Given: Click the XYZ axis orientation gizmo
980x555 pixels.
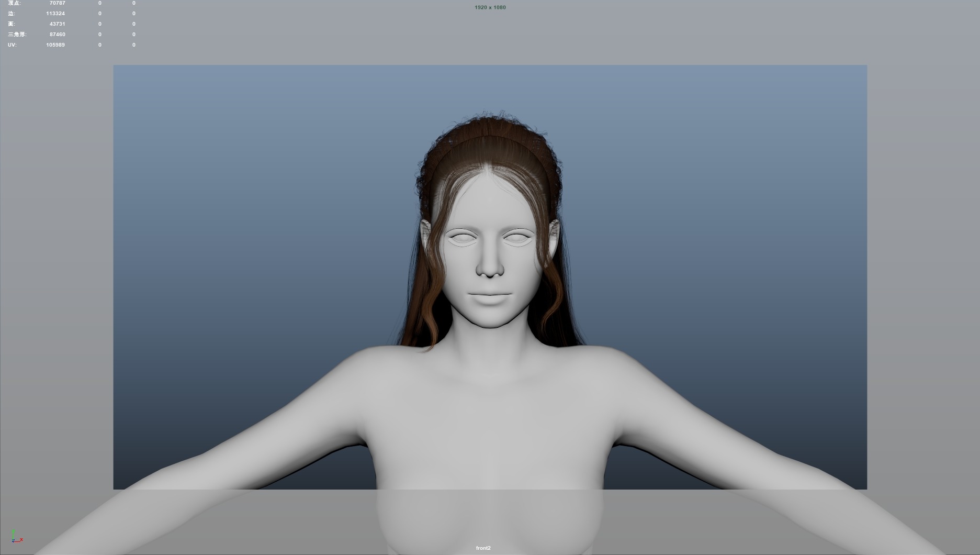Looking at the screenshot, I should [17, 536].
